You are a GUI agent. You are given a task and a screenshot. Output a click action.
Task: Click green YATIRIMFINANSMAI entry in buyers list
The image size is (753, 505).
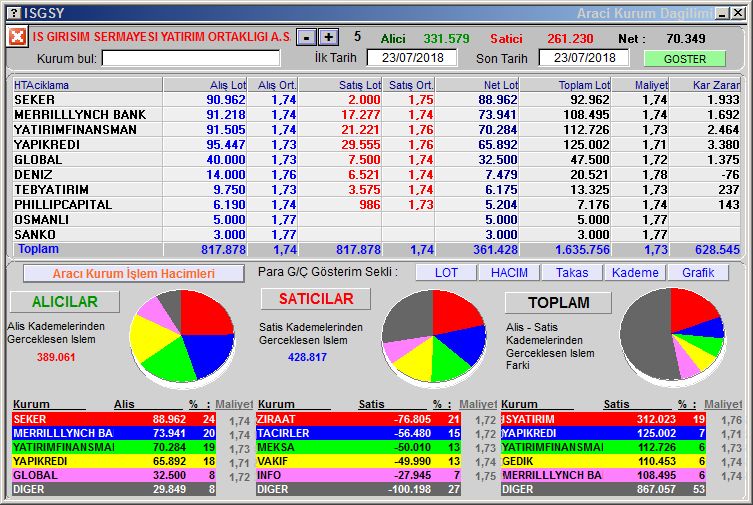point(114,447)
